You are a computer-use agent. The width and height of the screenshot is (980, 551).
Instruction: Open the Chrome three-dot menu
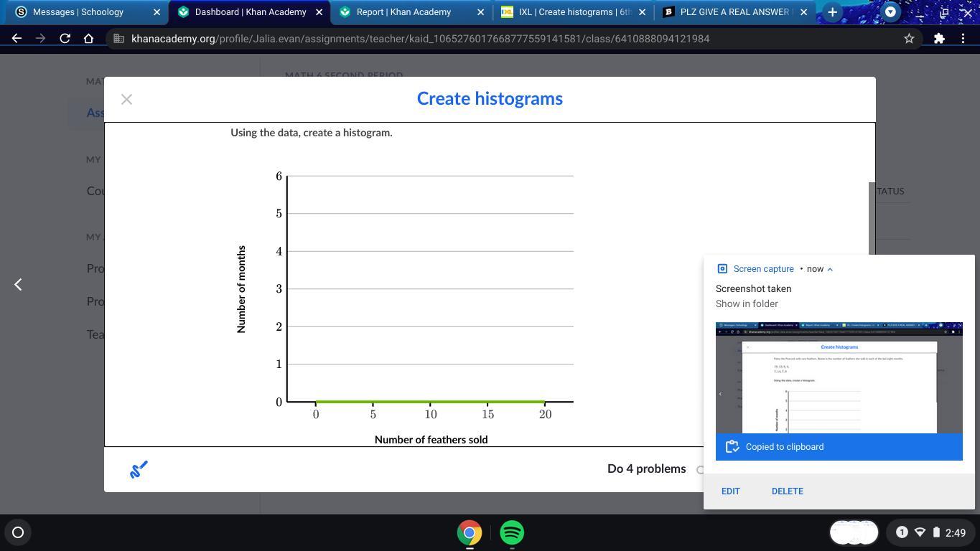pos(963,39)
